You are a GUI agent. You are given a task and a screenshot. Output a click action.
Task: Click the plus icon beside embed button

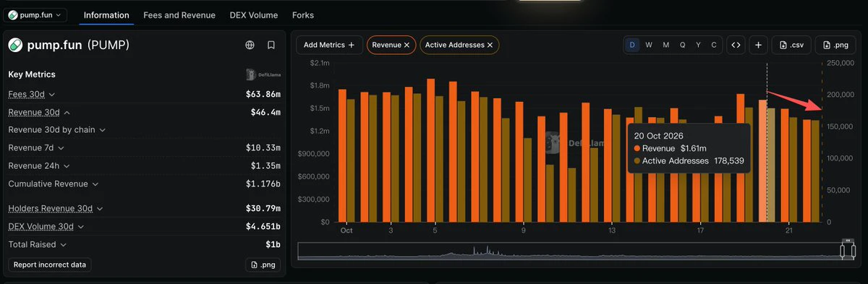(x=758, y=45)
